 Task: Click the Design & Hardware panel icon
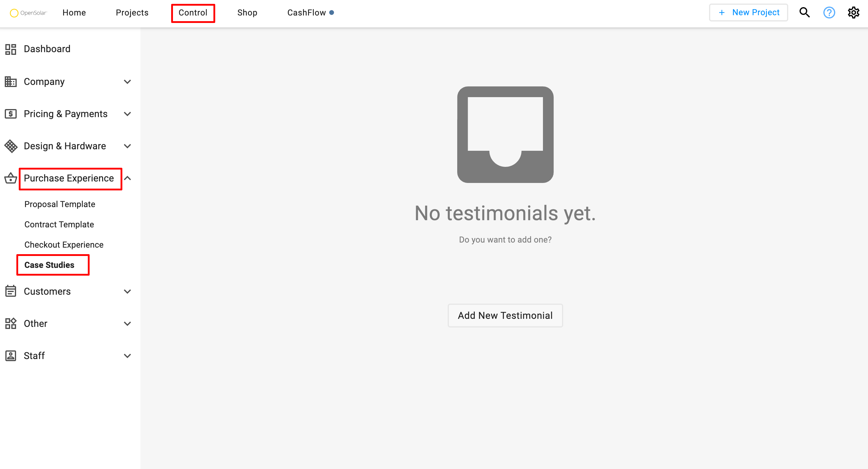(11, 146)
